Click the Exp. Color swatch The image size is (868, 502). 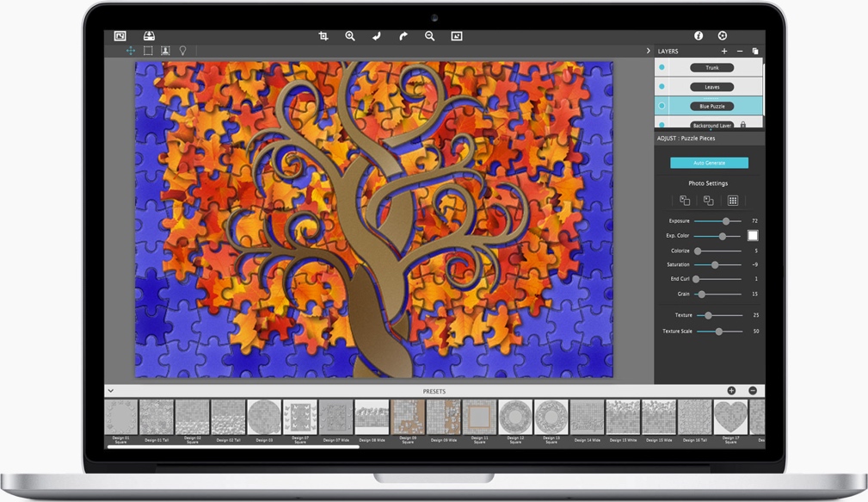tap(753, 235)
